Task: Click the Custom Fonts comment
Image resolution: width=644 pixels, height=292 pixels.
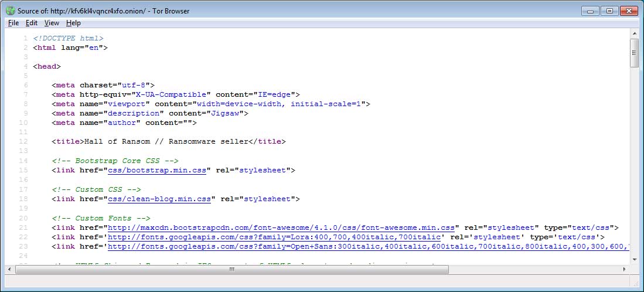Action: pyautogui.click(x=101, y=219)
